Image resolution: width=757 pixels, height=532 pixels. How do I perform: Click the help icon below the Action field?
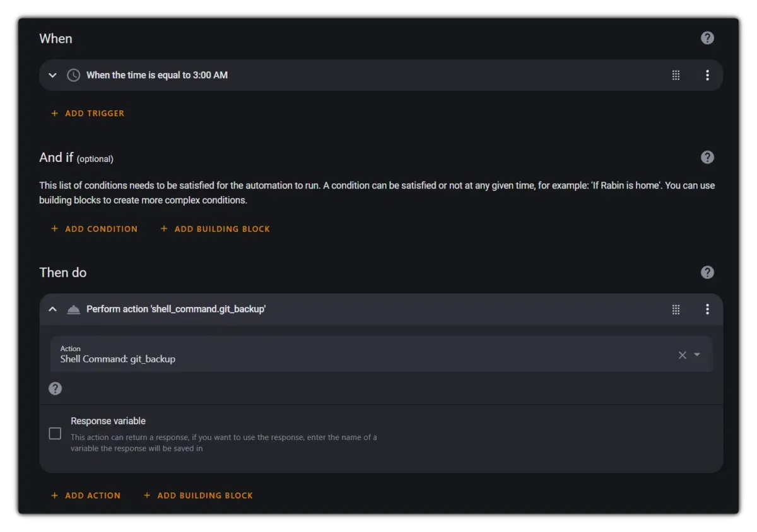tap(56, 388)
